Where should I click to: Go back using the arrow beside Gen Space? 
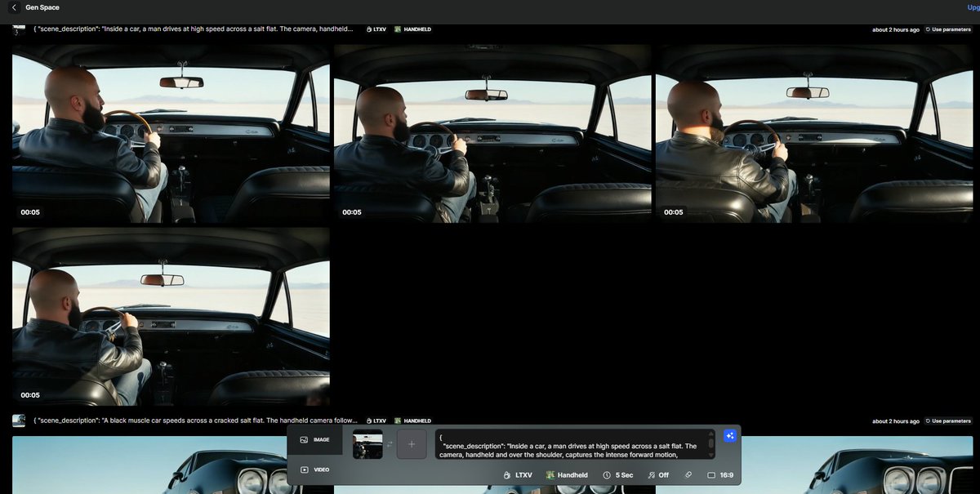click(x=14, y=7)
